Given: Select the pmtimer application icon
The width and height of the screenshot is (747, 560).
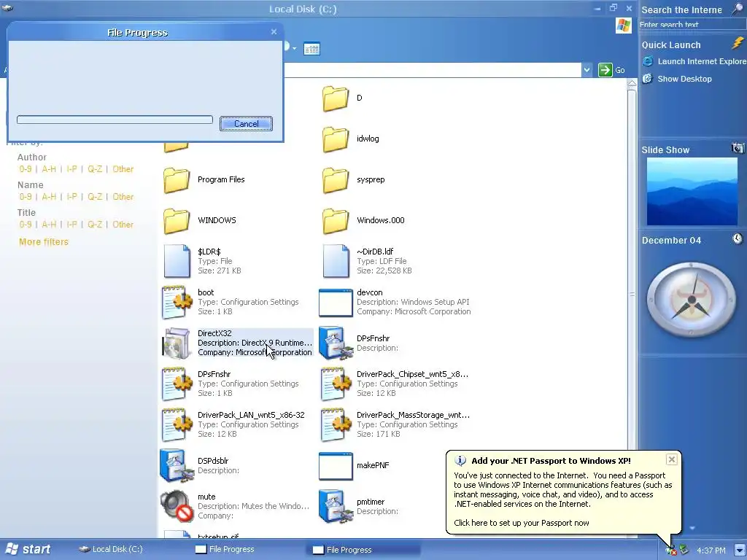Looking at the screenshot, I should (x=336, y=506).
